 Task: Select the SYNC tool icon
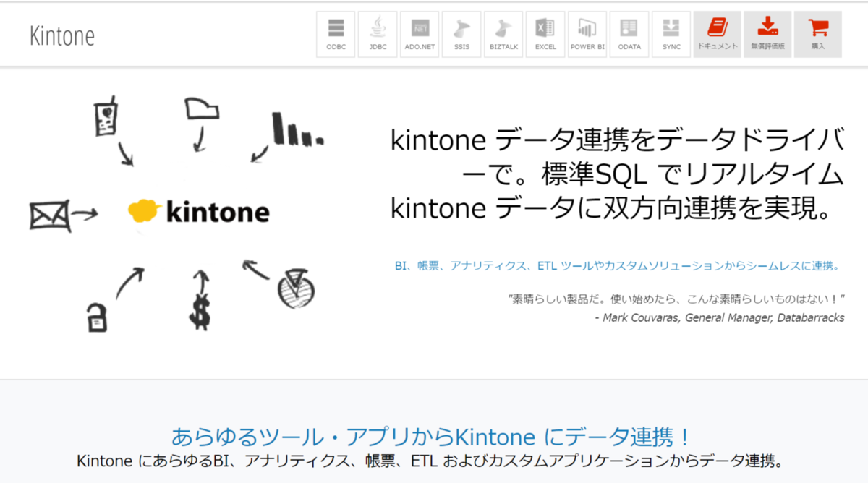coord(671,33)
